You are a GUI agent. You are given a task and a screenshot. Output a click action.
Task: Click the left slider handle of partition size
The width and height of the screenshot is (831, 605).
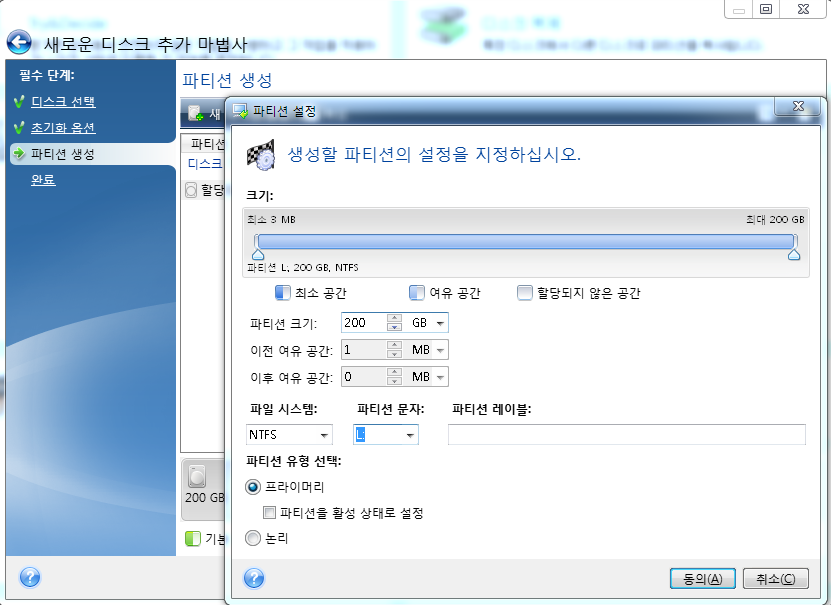257,254
